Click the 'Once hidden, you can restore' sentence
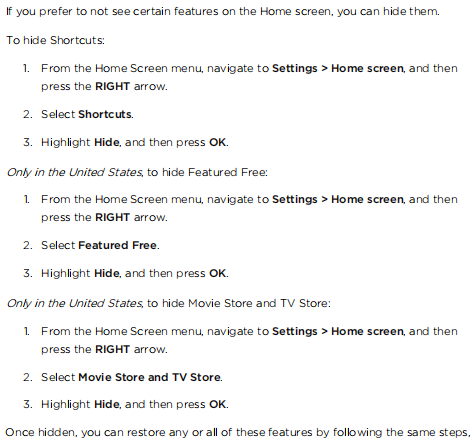This screenshot has width=475, height=443. point(238,433)
